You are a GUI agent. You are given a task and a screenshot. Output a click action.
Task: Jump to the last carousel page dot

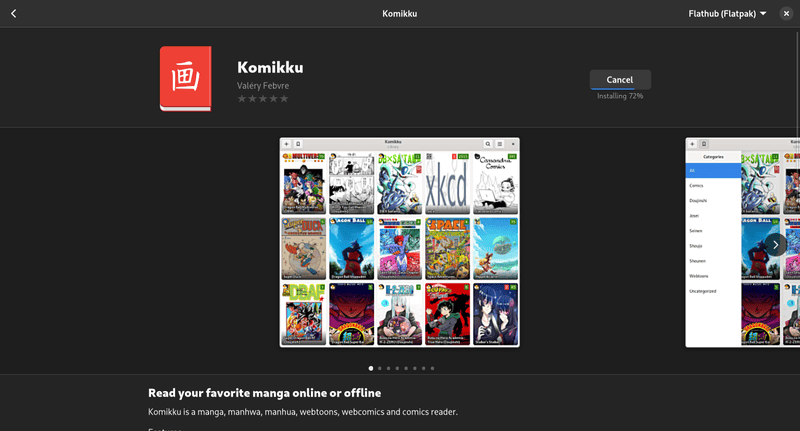point(433,368)
